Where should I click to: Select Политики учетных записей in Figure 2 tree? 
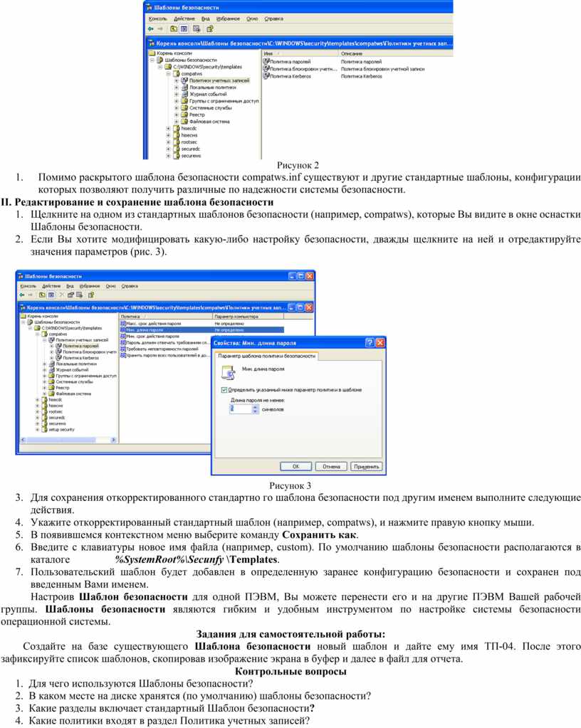(219, 81)
